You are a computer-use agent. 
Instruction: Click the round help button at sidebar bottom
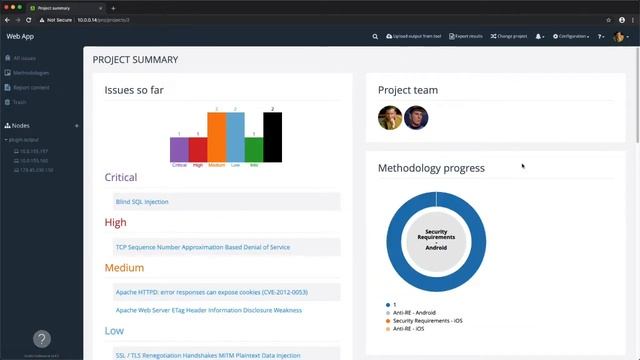coord(42,339)
